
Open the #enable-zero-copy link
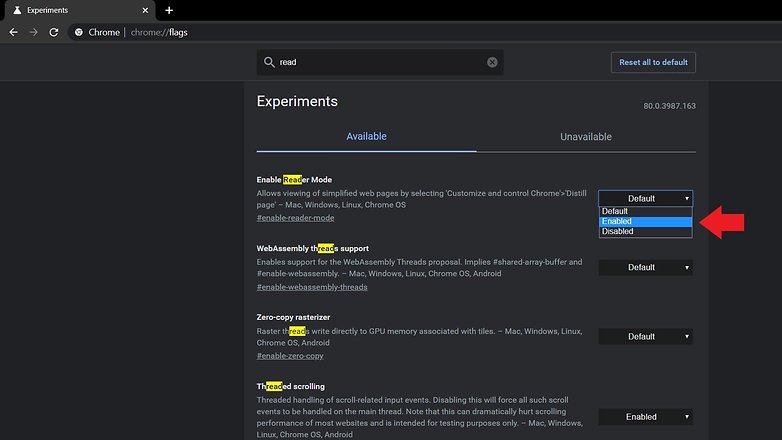(290, 356)
